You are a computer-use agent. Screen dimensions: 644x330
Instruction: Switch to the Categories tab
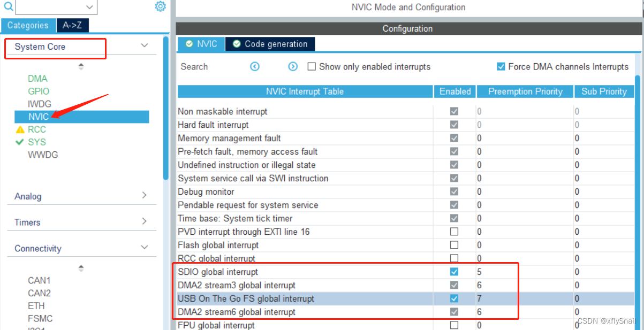tap(28, 25)
